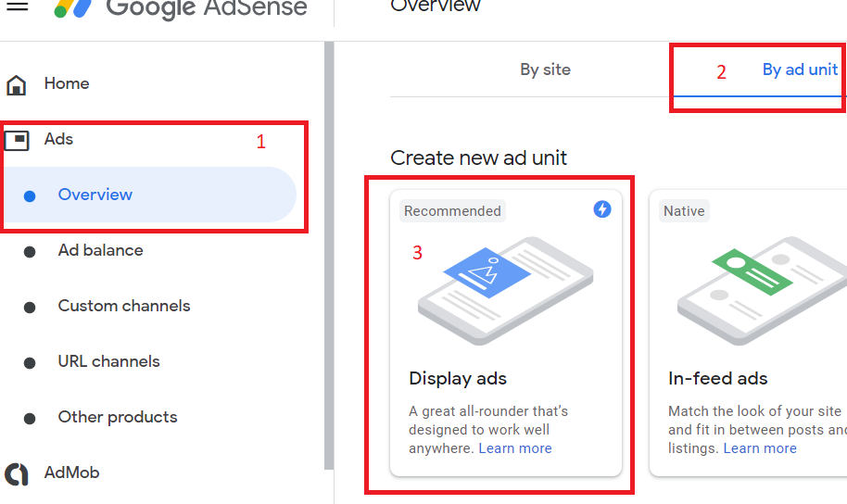Click the Overview page title
Image resolution: width=847 pixels, height=504 pixels.
[x=436, y=6]
